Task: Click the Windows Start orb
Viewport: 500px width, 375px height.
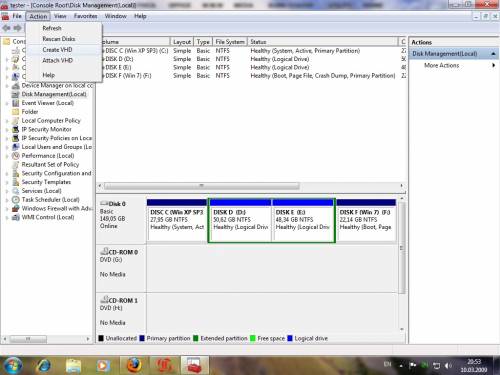Action: pyautogui.click(x=13, y=365)
